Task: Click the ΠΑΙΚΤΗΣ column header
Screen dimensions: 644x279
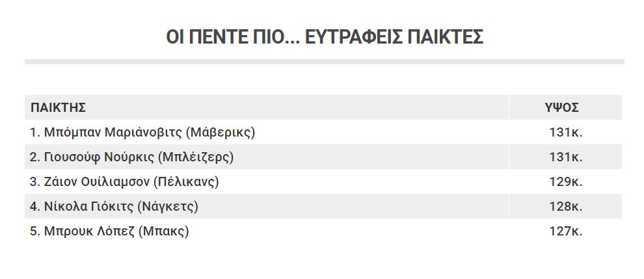Action: [58, 108]
